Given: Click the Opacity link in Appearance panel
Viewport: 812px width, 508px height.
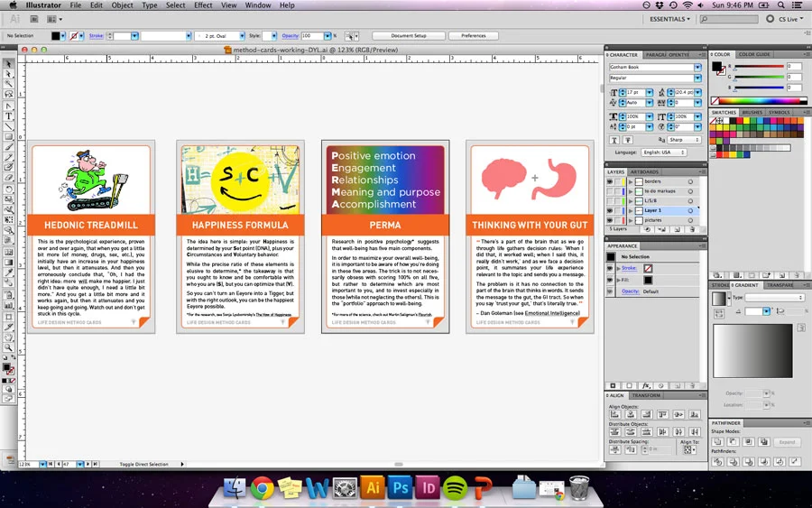Looking at the screenshot, I should (630, 291).
